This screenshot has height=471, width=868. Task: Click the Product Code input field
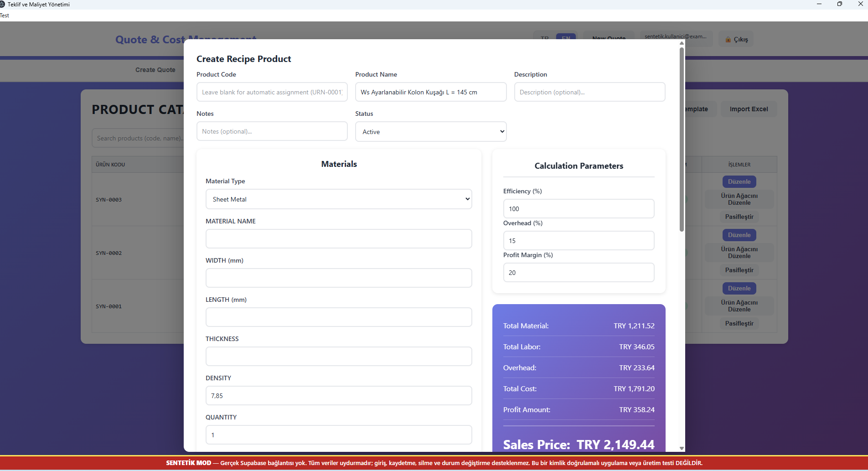coord(272,92)
